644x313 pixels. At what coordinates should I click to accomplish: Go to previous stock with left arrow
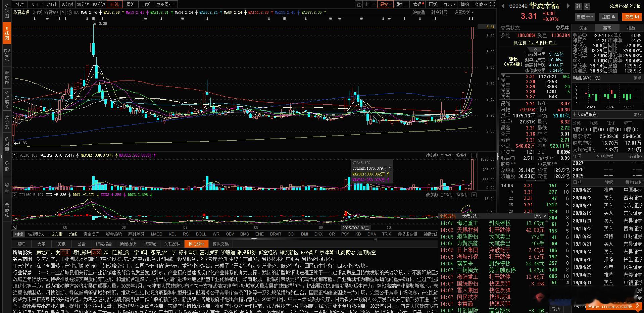click(x=503, y=6)
